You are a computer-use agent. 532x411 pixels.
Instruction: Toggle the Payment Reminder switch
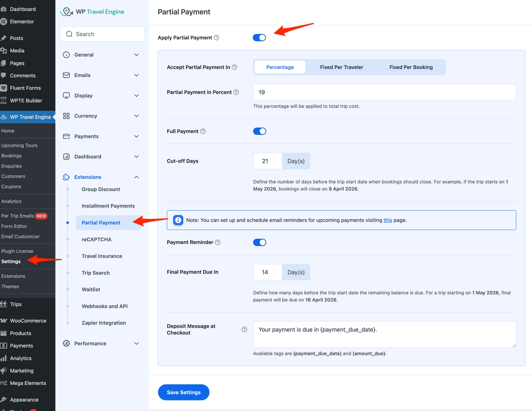[259, 242]
